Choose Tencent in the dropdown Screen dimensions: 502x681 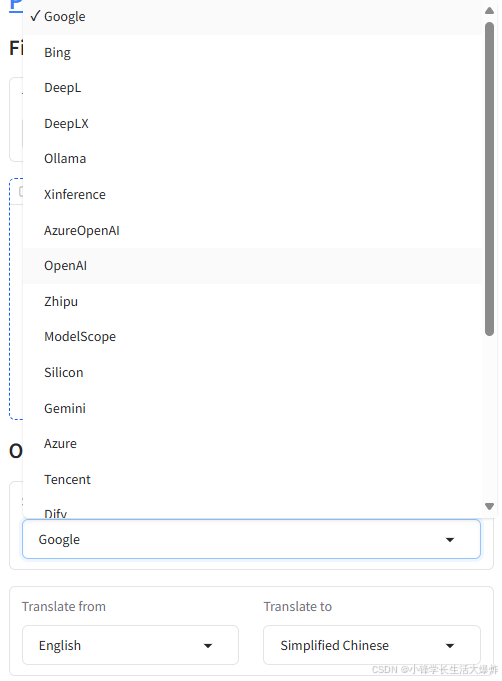252,479
